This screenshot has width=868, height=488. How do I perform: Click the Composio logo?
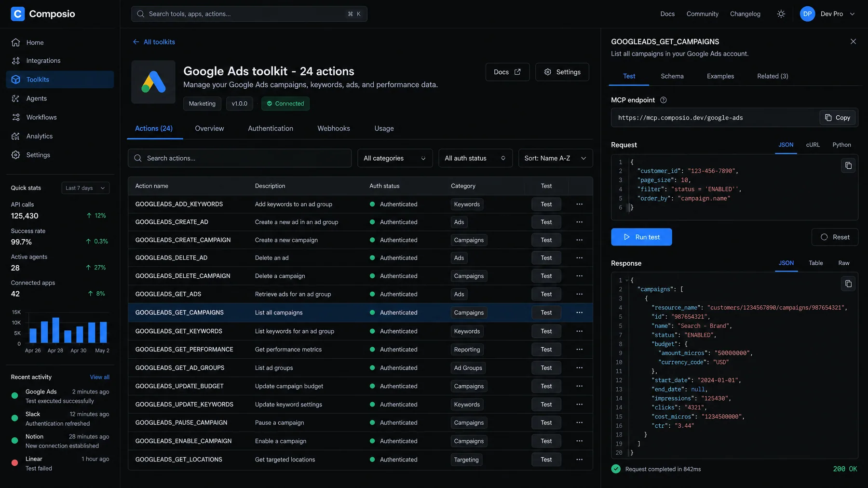pos(43,14)
